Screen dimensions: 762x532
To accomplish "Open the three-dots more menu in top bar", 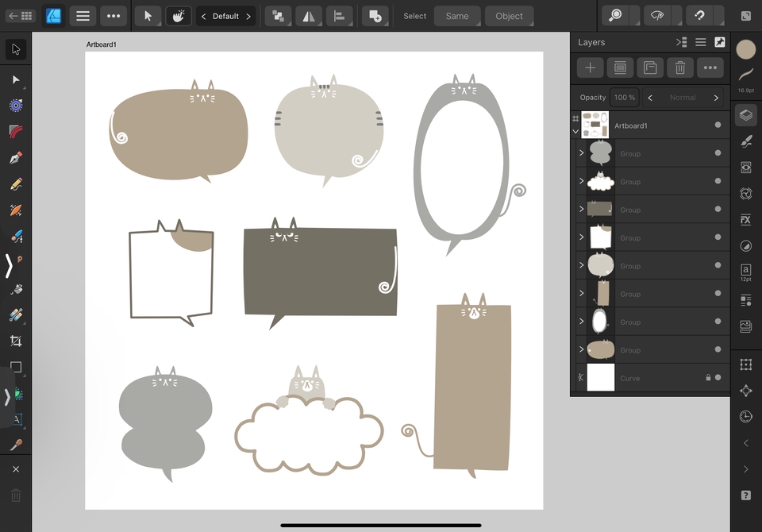I will [114, 16].
